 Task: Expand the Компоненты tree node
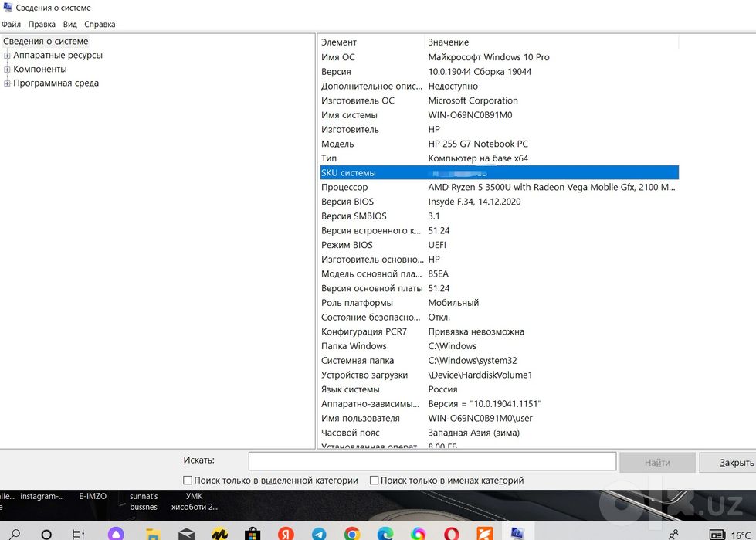point(7,70)
